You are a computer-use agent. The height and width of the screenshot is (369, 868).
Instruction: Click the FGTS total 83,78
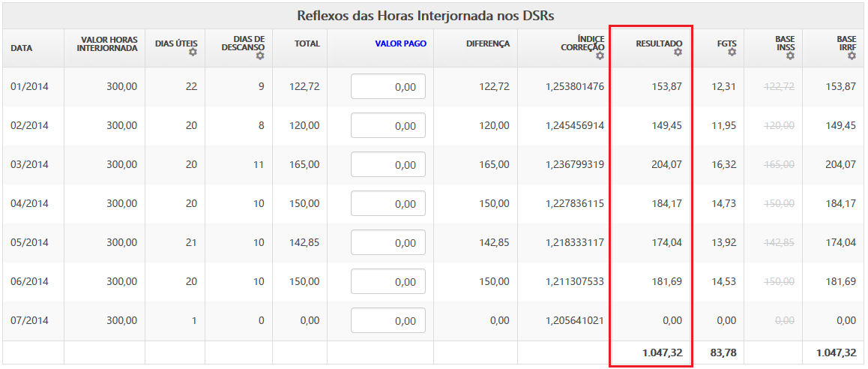pyautogui.click(x=720, y=352)
